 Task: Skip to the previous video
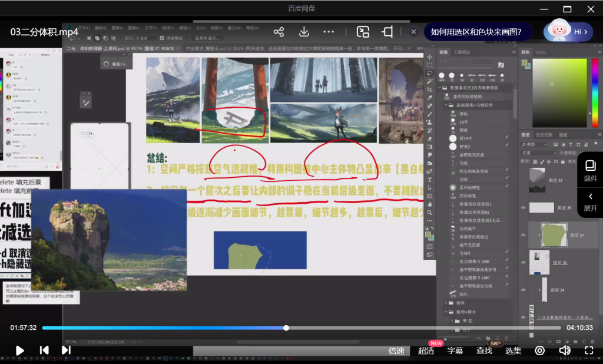[44, 350]
